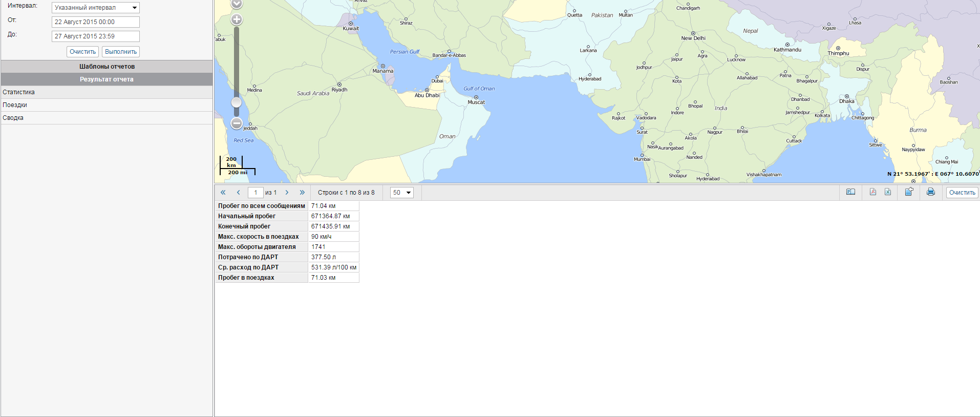This screenshot has width=980, height=417.
Task: Click the 'От' start date field
Action: pos(96,22)
